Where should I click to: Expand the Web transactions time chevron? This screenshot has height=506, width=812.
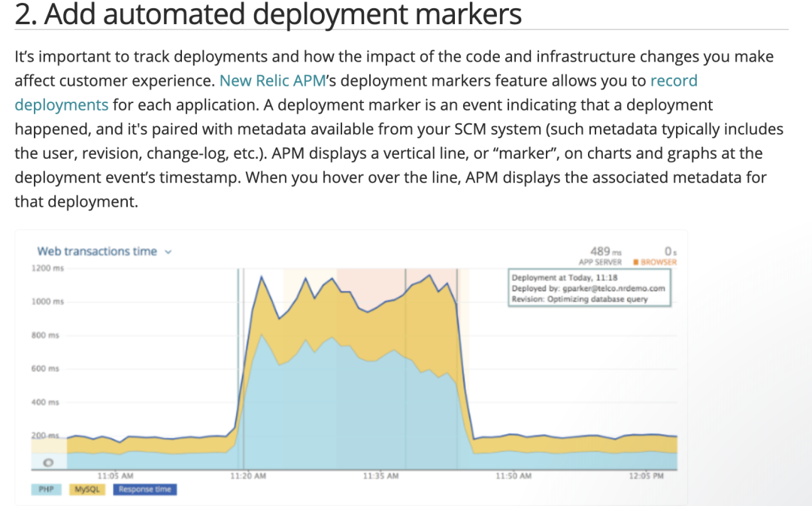tap(168, 252)
